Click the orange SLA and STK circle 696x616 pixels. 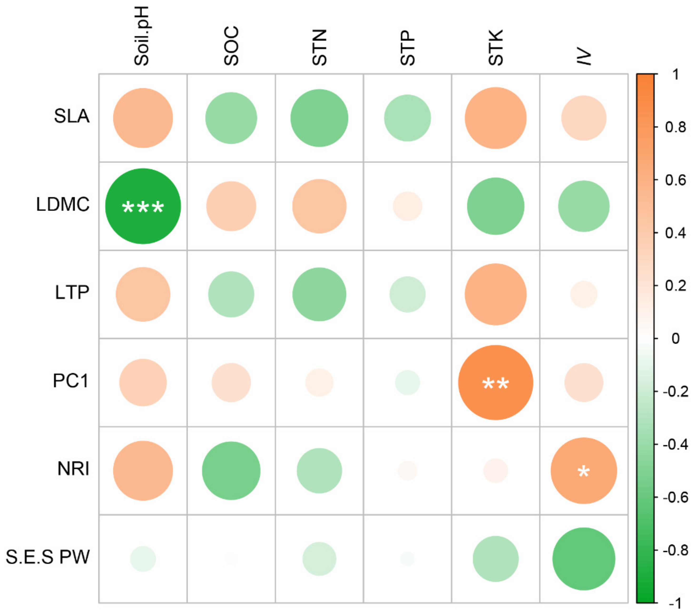(x=496, y=118)
